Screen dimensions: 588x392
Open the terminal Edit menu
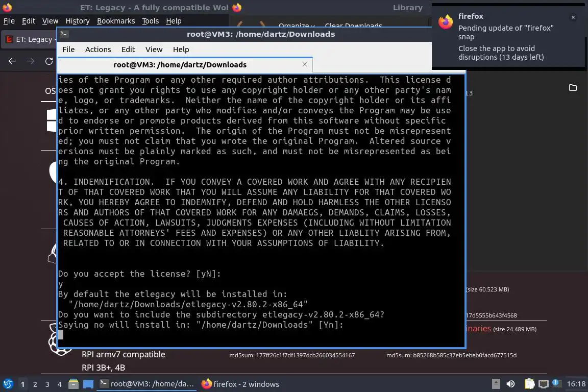pos(128,50)
